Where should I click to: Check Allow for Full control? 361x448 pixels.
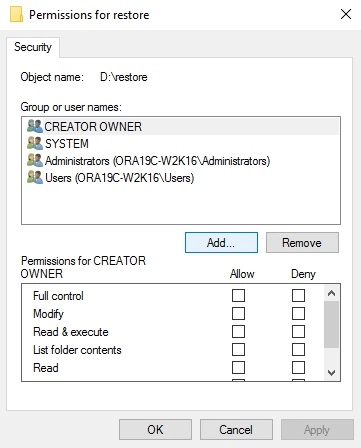click(x=238, y=296)
